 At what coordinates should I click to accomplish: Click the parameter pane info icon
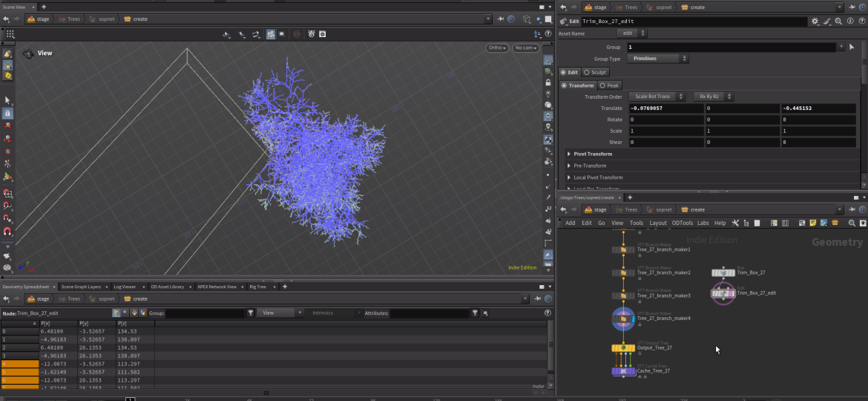click(851, 22)
